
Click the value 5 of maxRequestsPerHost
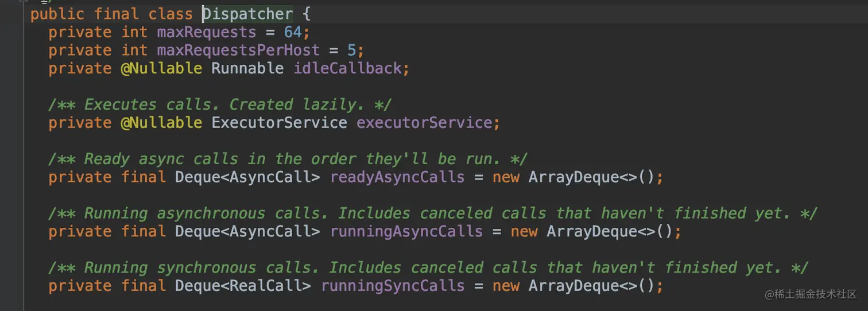(x=352, y=50)
